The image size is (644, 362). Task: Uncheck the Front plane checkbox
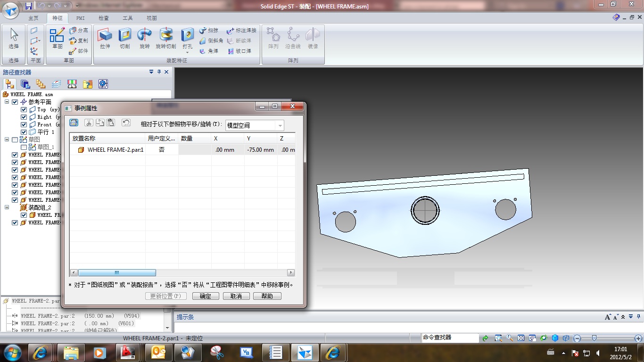[x=24, y=124]
